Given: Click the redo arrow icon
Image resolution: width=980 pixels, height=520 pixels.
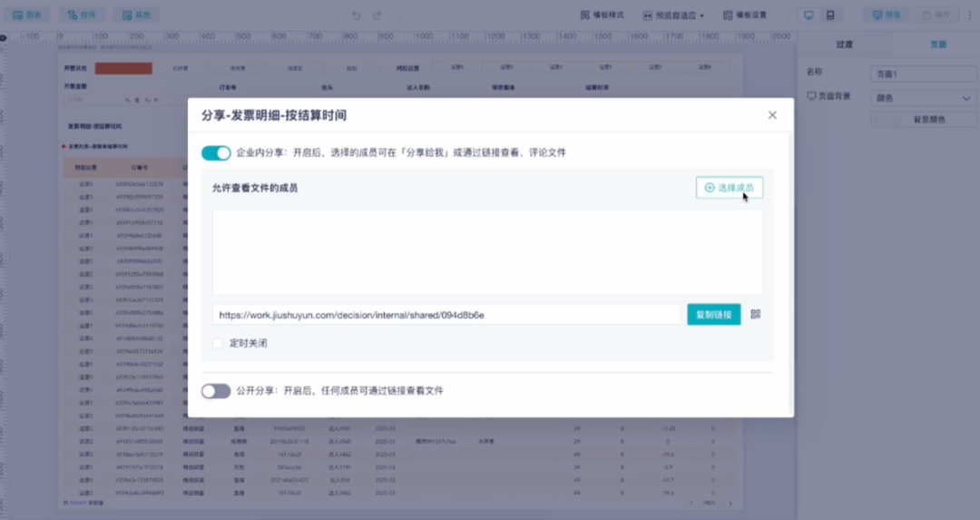Looking at the screenshot, I should pos(377,15).
